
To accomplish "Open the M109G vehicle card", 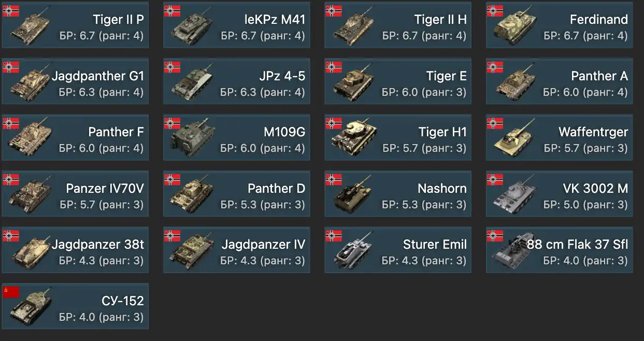I will (x=237, y=138).
